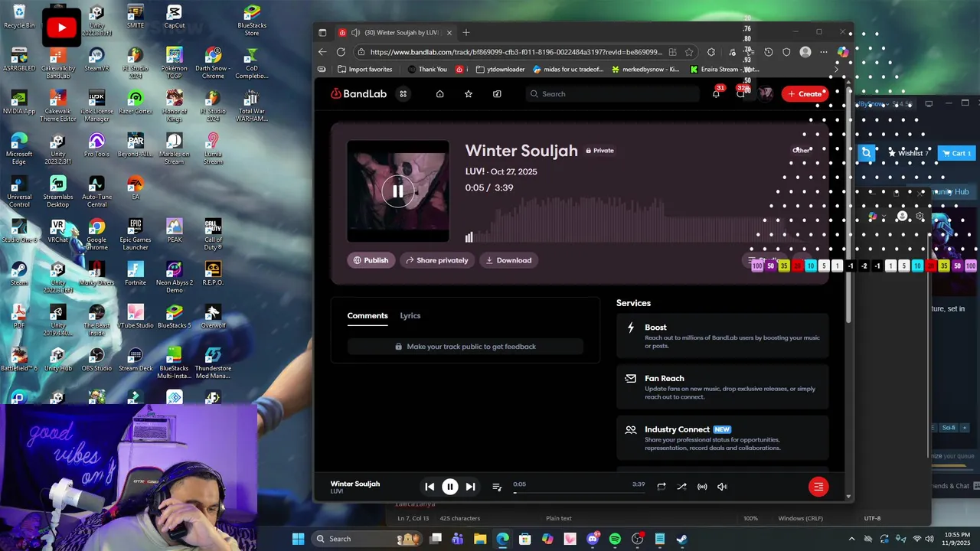Select the Comments tab

click(x=367, y=315)
